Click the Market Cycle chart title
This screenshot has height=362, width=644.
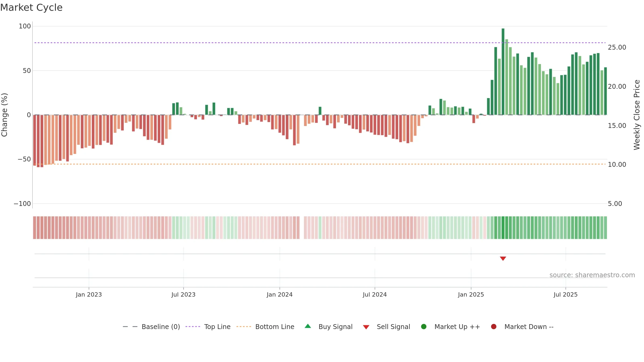coord(31,8)
